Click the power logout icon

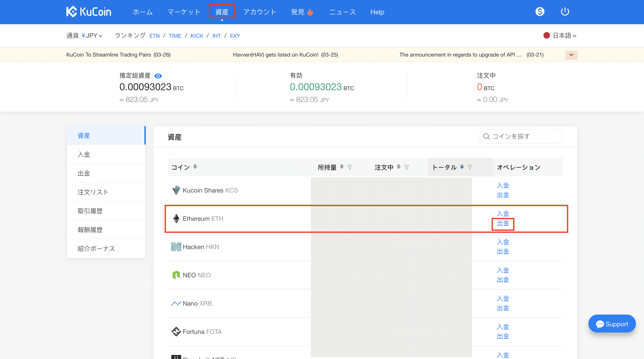pyautogui.click(x=565, y=12)
